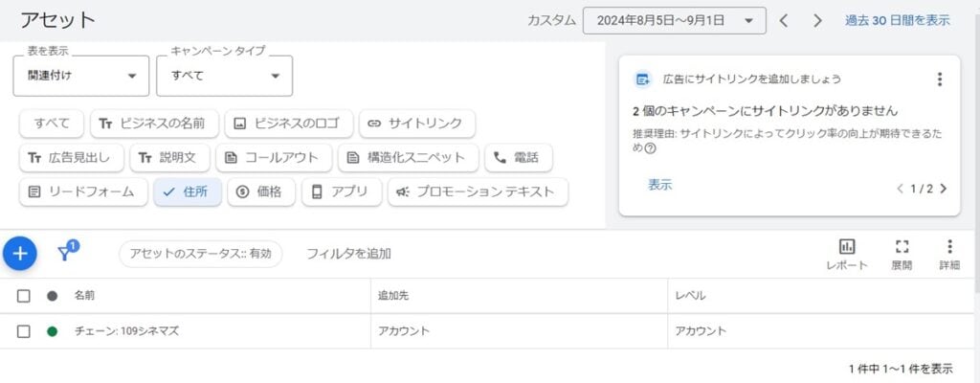
Task: Open the 詳細 three-dot menu
Action: point(949,254)
